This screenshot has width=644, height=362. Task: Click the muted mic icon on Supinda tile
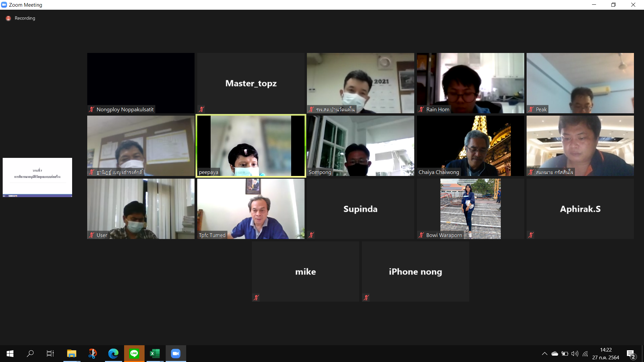[x=311, y=235]
